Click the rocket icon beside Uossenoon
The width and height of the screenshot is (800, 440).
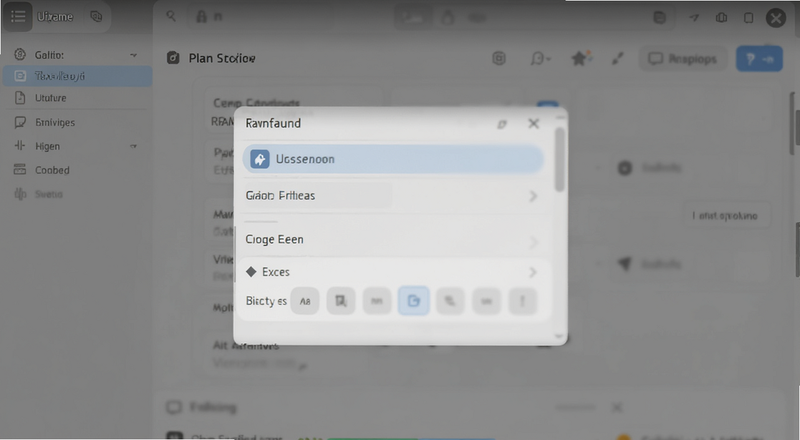point(260,159)
